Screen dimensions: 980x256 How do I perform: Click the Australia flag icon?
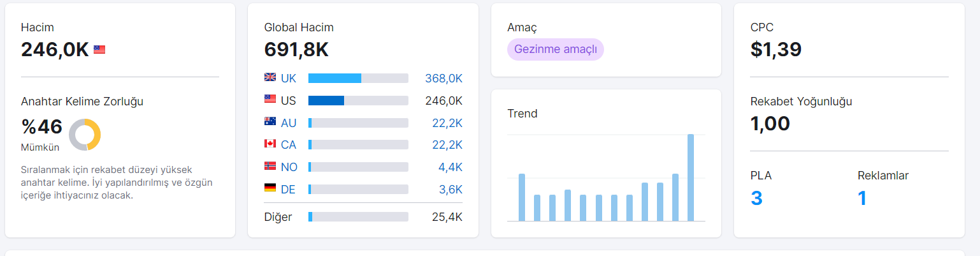(270, 121)
